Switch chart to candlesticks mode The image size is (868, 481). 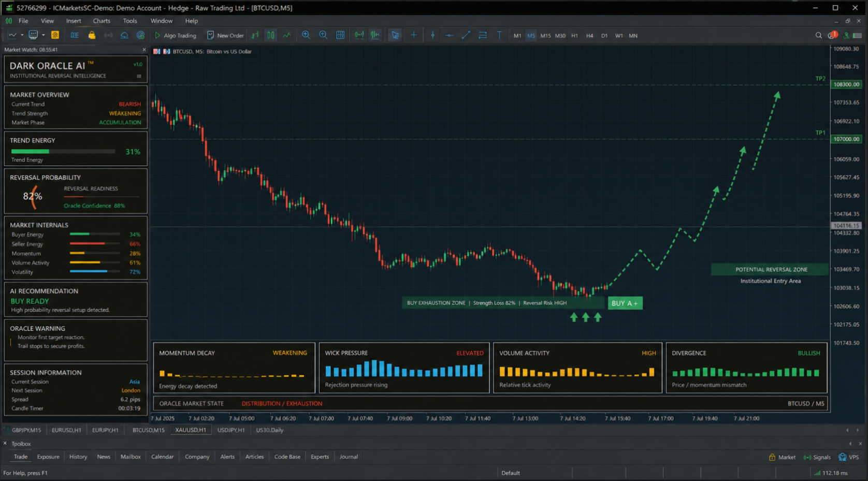pyautogui.click(x=271, y=35)
